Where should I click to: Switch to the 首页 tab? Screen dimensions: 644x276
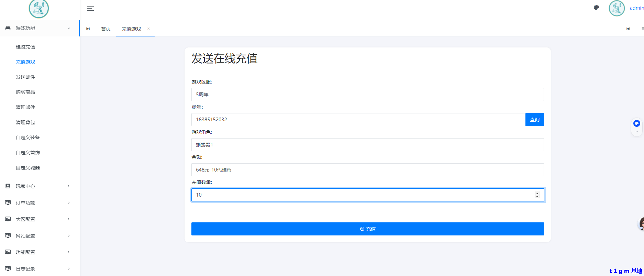coord(106,29)
